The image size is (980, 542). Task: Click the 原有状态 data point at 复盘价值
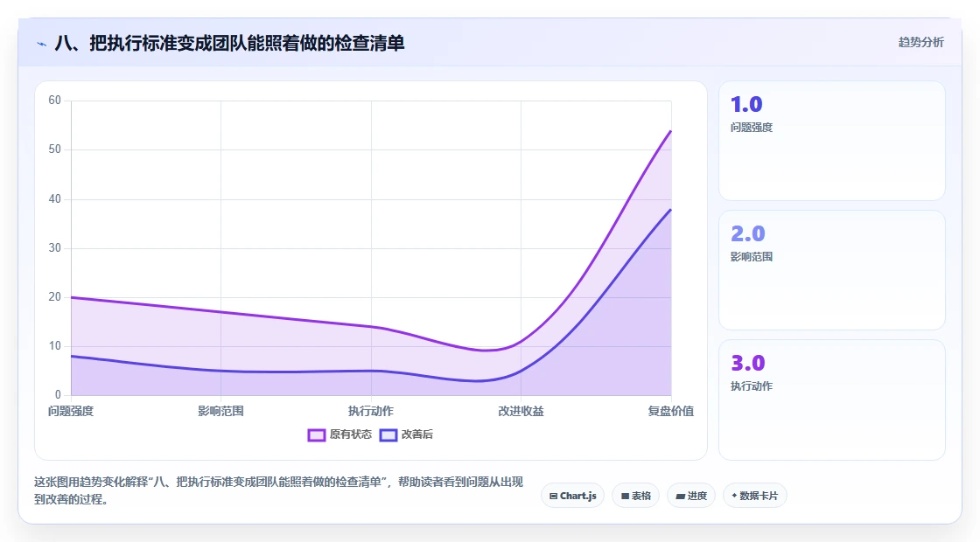tap(670, 130)
